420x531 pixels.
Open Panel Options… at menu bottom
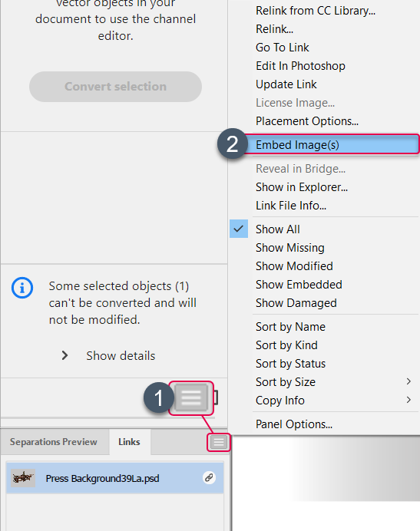[x=294, y=424]
